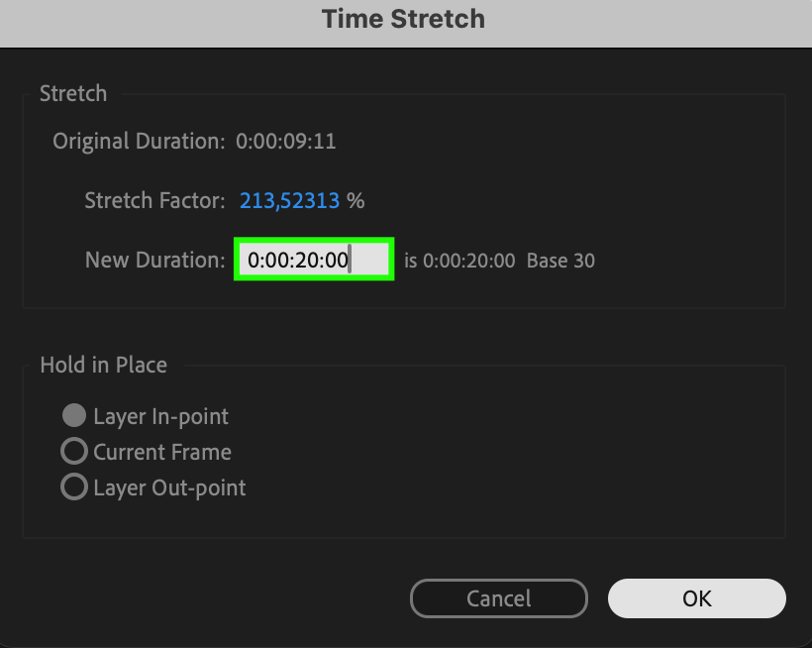This screenshot has width=812, height=648.
Task: Click the 'Layer In-point' option label text
Action: [160, 416]
